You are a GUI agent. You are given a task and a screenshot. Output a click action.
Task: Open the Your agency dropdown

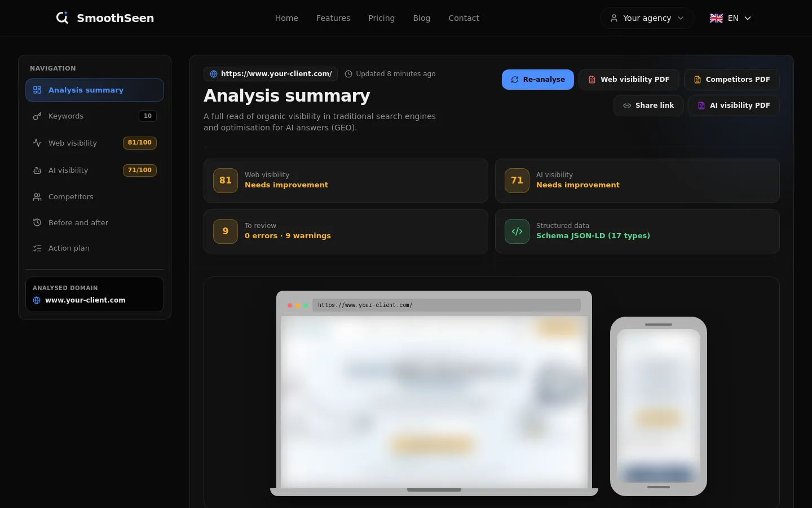click(647, 18)
